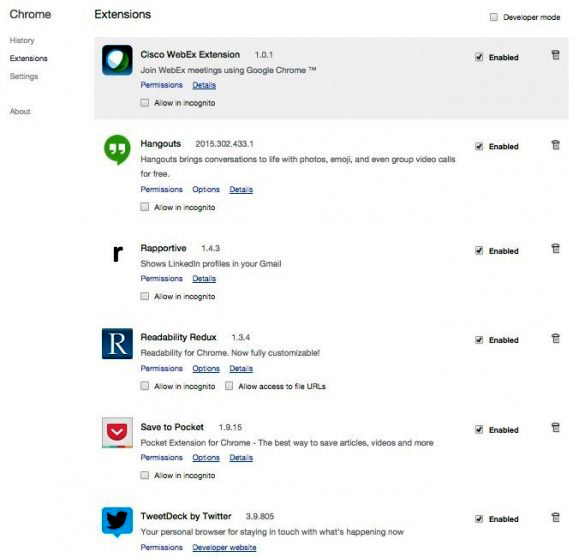The image size is (580, 557).
Task: Open TweetDeck Developer website link
Action: click(x=224, y=547)
